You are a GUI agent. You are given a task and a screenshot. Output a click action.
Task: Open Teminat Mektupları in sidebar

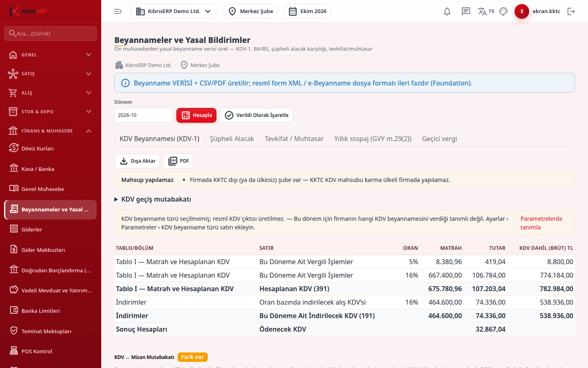pyautogui.click(x=51, y=331)
